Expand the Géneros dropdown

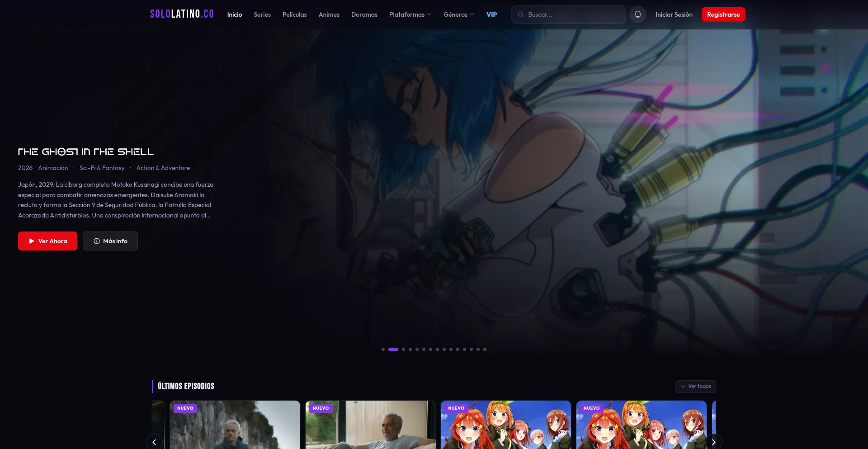click(459, 14)
